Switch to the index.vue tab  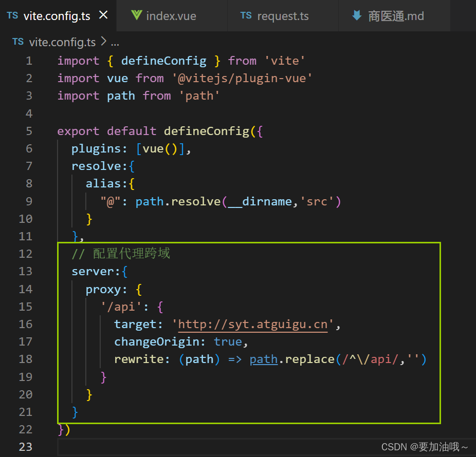pos(171,15)
